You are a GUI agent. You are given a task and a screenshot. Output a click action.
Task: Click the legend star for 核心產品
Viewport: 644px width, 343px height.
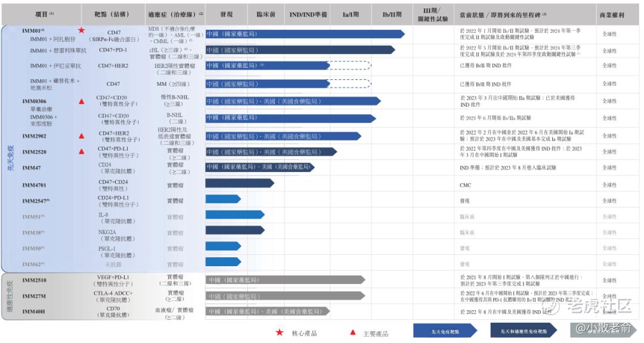point(280,332)
